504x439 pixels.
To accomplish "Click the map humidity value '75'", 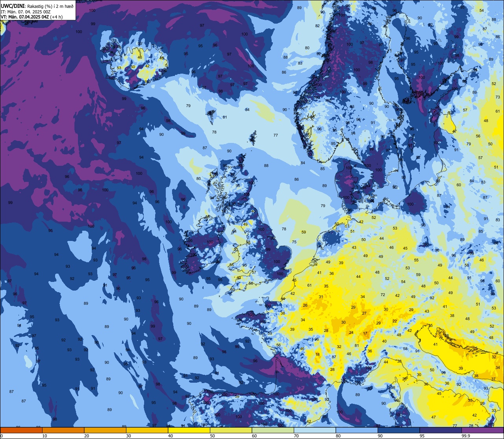I will tap(294, 242).
